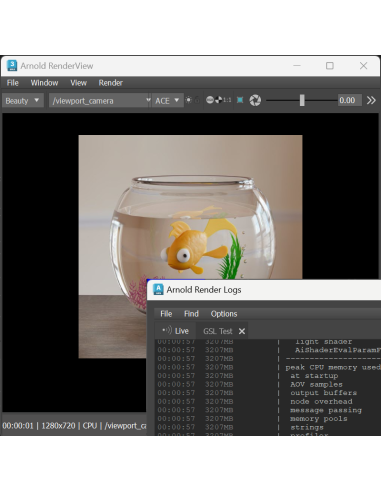Screen dimensions: 381x492
Task: Click the CPU status bar entry
Action: [x=90, y=426]
